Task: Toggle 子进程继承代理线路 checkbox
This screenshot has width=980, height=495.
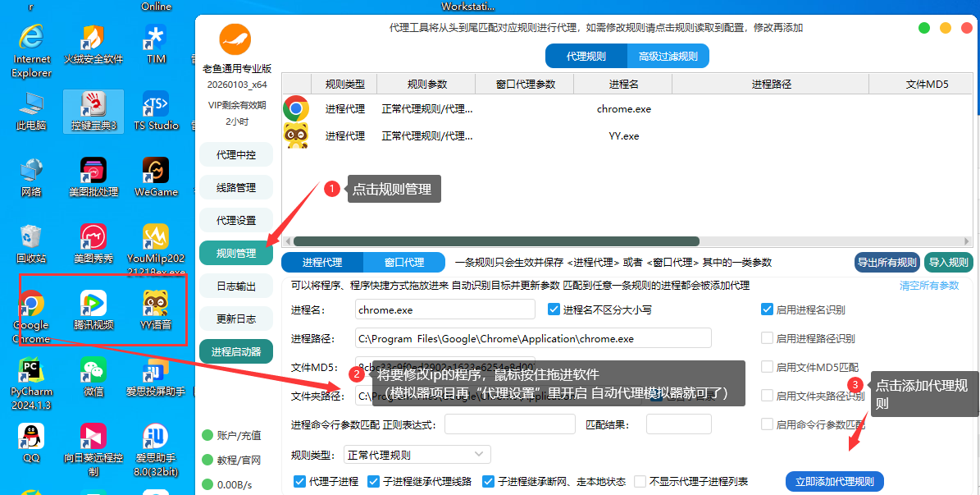Action: pyautogui.click(x=373, y=481)
